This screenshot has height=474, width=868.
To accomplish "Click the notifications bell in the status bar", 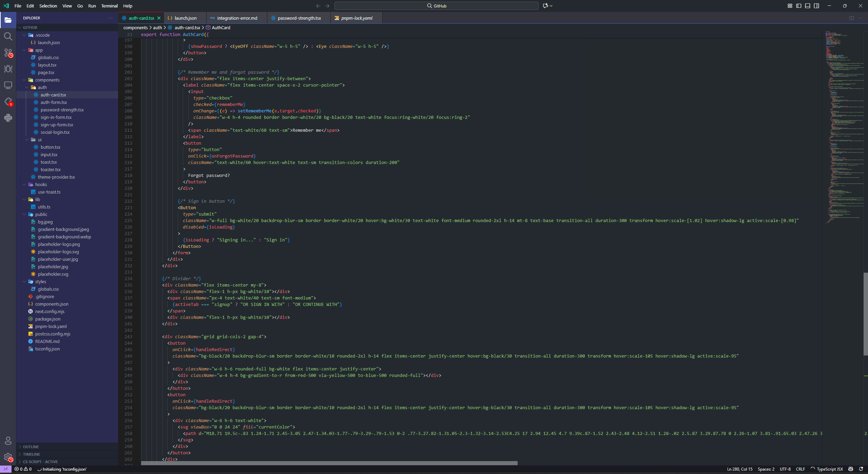I will click(x=862, y=469).
